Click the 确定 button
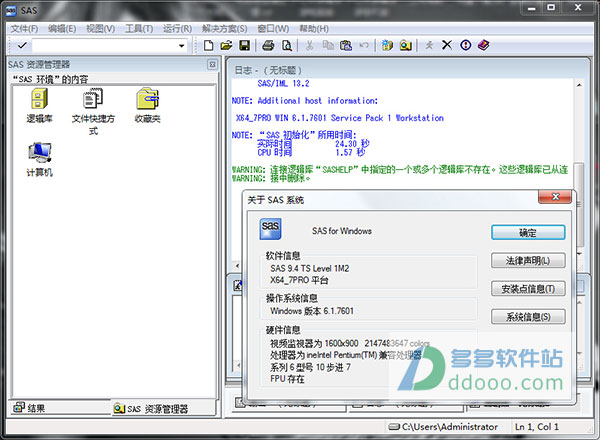The width and height of the screenshot is (600, 440). click(x=528, y=232)
